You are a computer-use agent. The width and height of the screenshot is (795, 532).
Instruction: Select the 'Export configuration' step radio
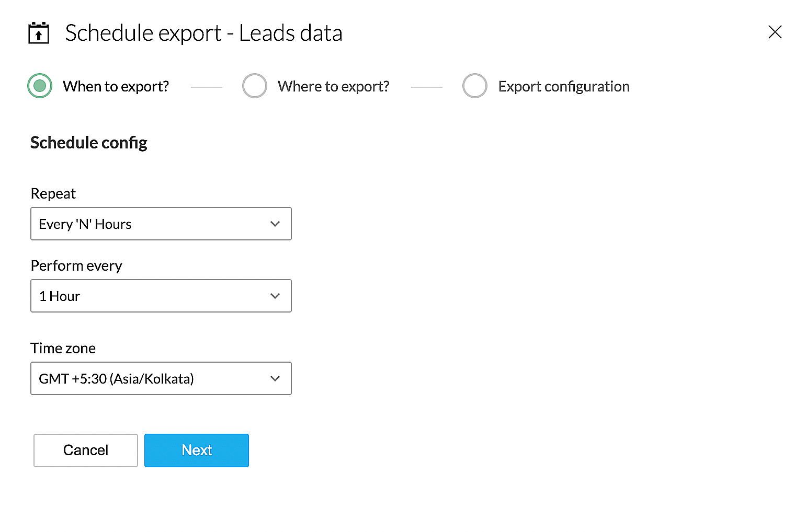pos(475,86)
